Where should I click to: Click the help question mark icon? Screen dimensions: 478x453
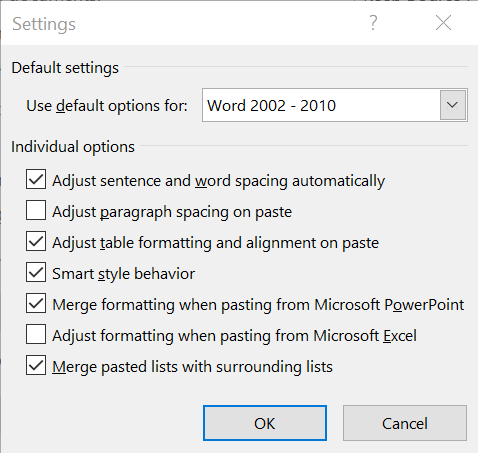pos(373,23)
